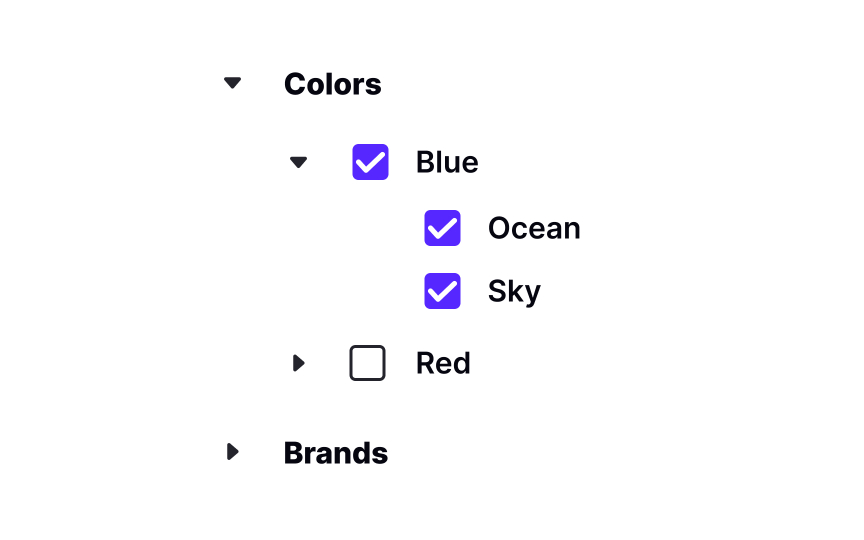Click the down triangle icon beside Colors
Image resolution: width=864 pixels, height=540 pixels.
[233, 83]
